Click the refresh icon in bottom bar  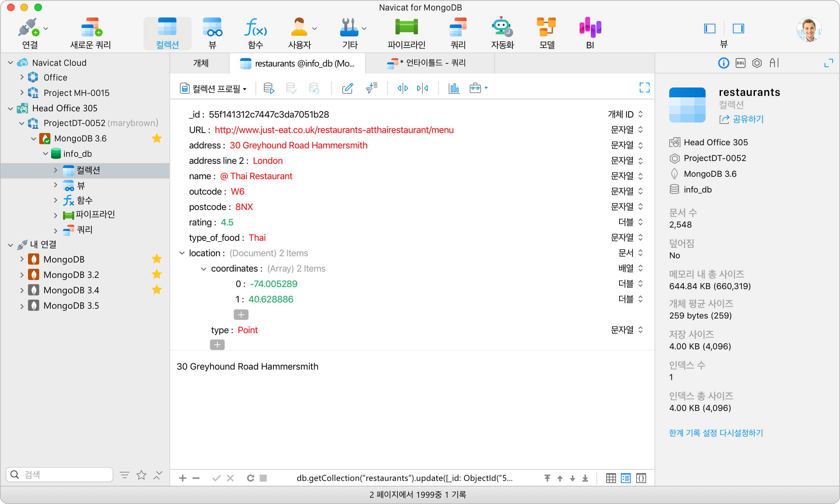coord(250,478)
